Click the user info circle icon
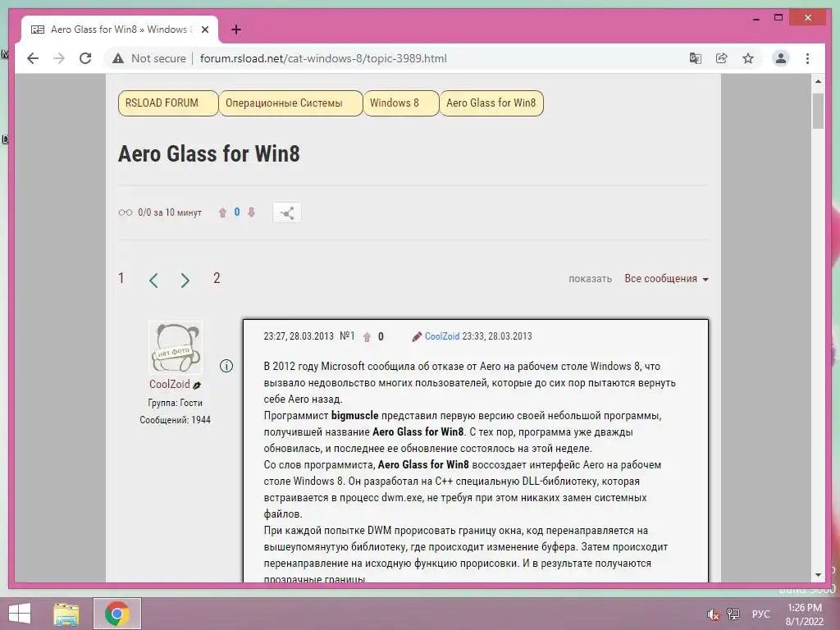The width and height of the screenshot is (840, 630). (x=226, y=366)
